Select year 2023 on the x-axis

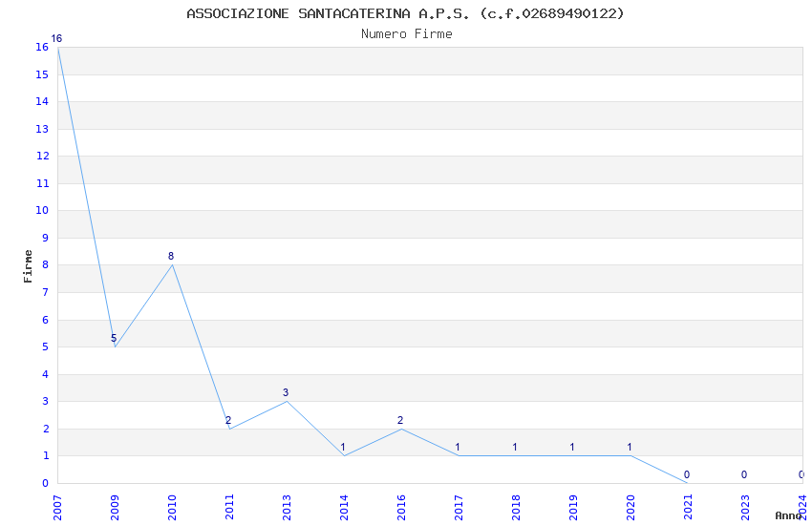(x=745, y=507)
